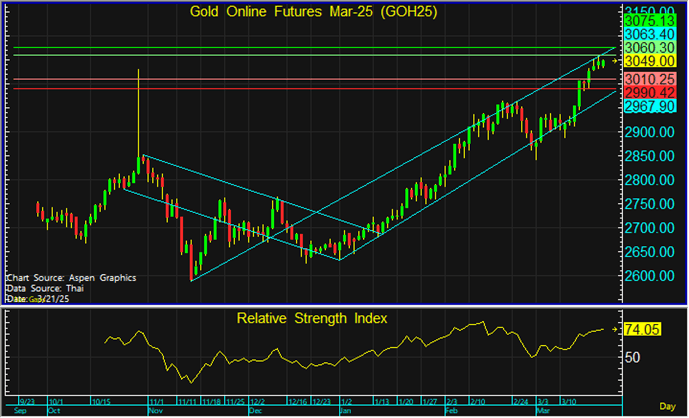Image resolution: width=689 pixels, height=418 pixels.
Task: Click the yellow arrow beside the 3049.00 price
Action: 616,62
